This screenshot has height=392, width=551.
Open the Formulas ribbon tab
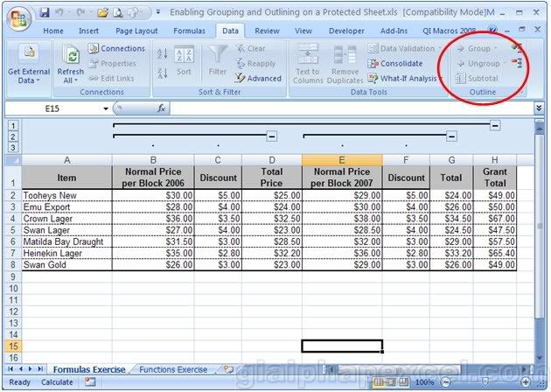189,31
